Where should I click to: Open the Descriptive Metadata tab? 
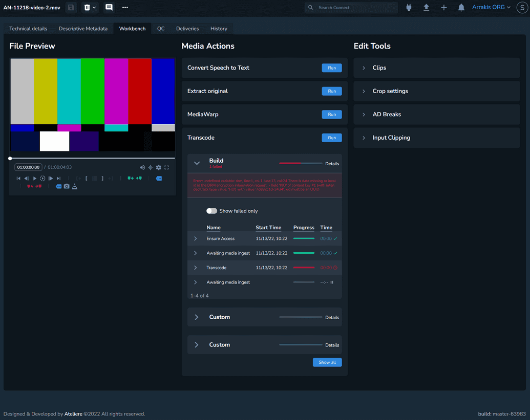click(x=83, y=29)
